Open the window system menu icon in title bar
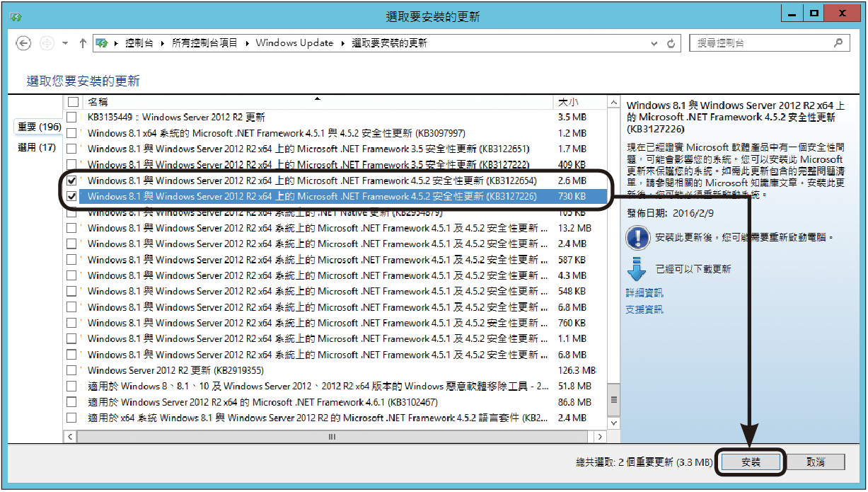 [x=16, y=16]
